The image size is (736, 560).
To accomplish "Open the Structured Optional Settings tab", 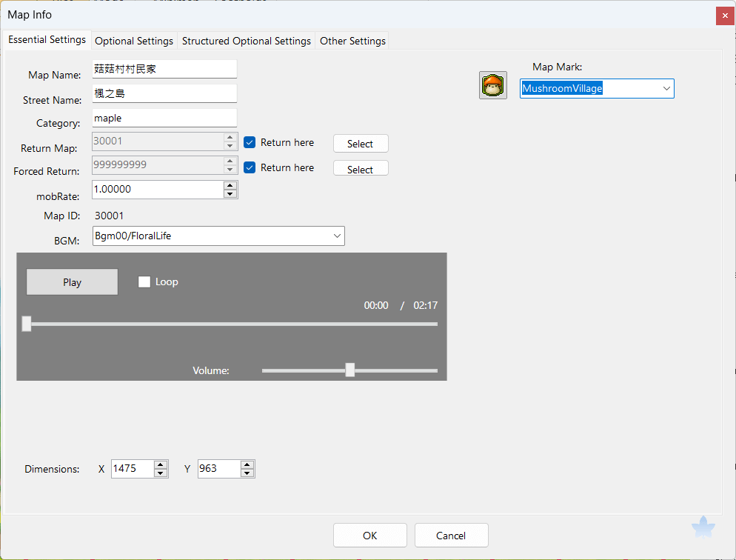I will click(247, 41).
